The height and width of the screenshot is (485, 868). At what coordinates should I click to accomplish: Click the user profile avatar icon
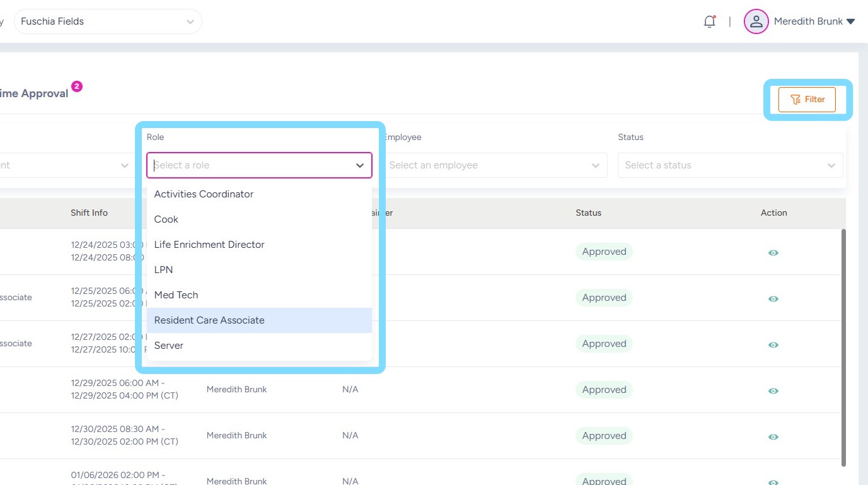point(756,21)
